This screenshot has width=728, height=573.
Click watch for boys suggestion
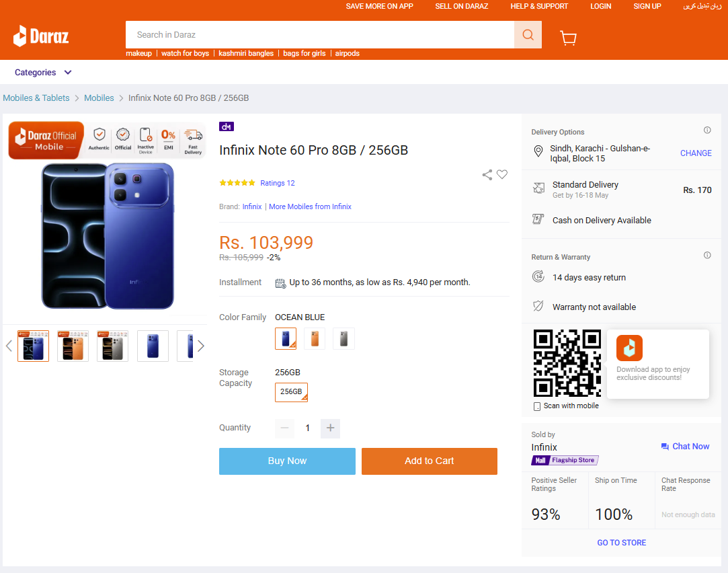point(186,53)
